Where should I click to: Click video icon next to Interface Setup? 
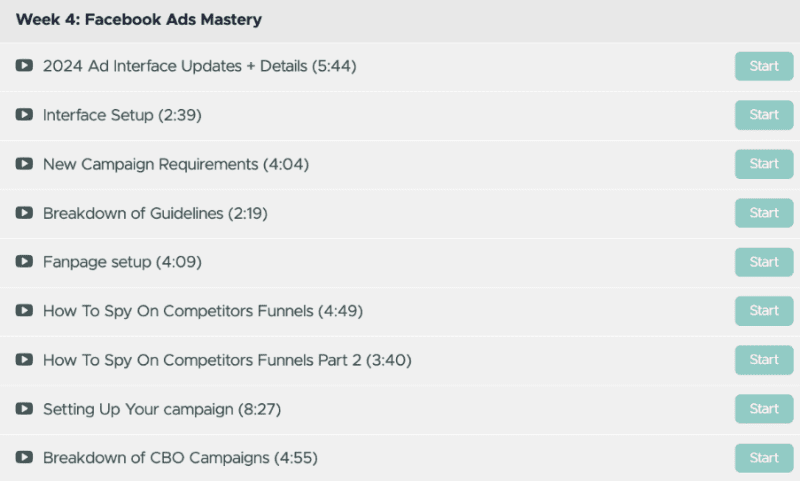point(24,115)
